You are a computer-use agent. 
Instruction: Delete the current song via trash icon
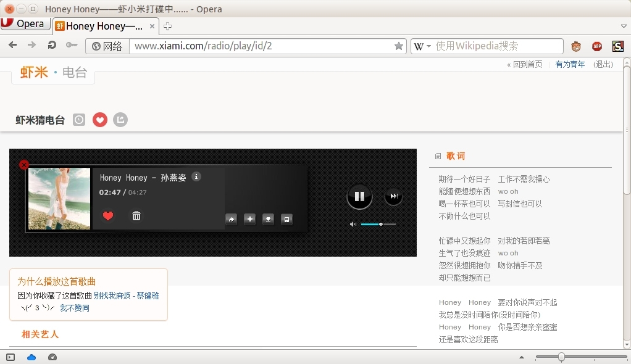click(136, 216)
